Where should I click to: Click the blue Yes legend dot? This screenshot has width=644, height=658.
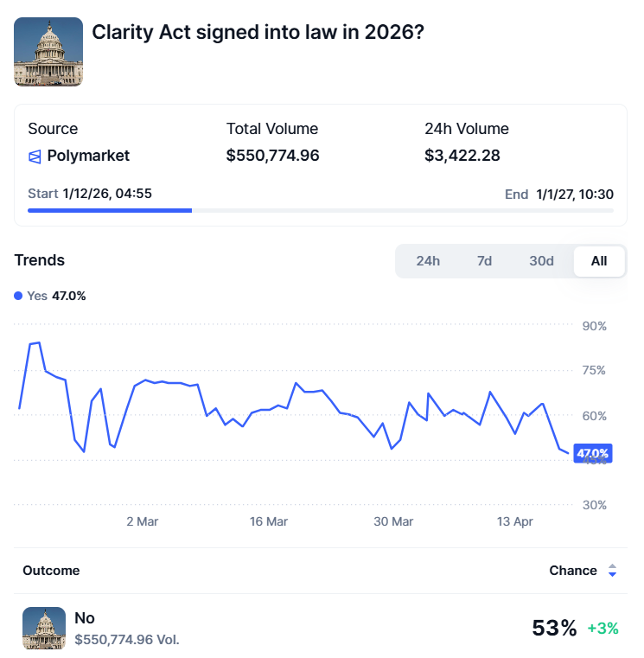(x=19, y=296)
